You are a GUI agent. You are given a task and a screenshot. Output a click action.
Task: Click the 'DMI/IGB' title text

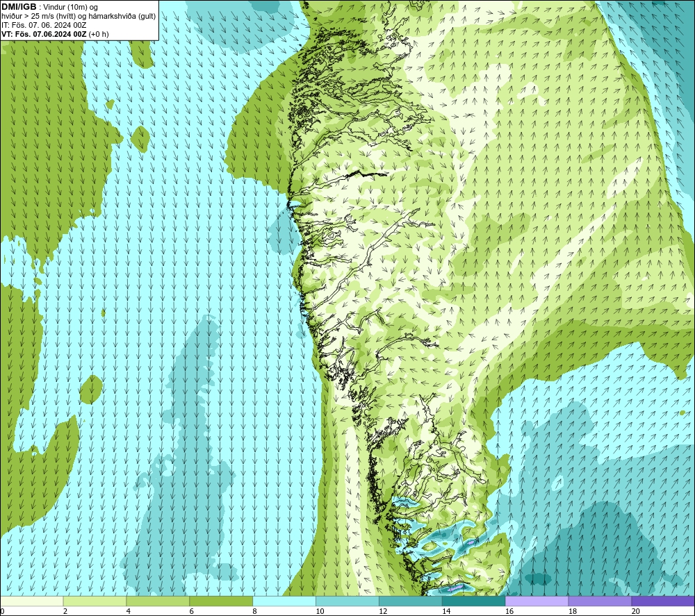coord(19,7)
